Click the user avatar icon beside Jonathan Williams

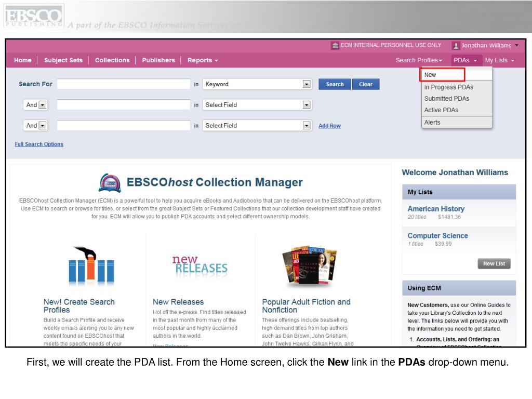(456, 46)
